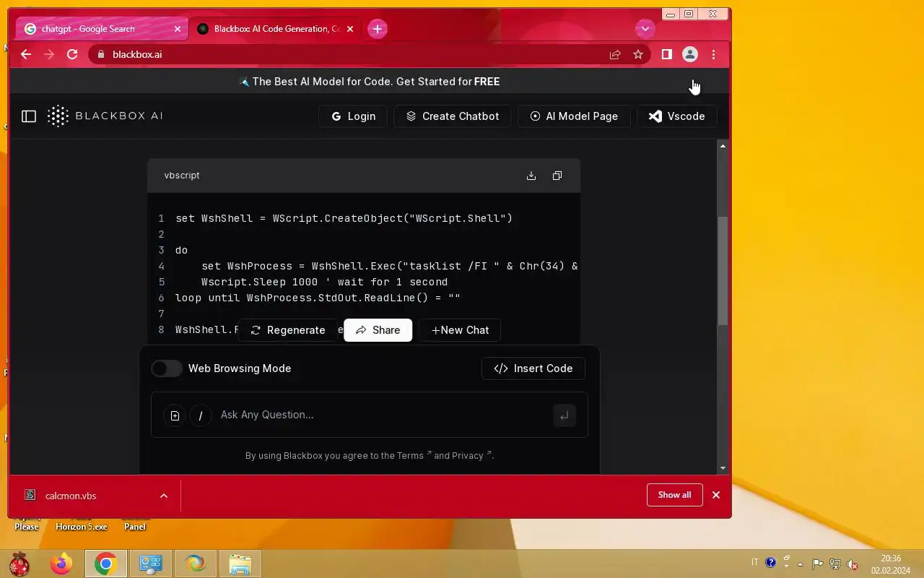Screen dimensions: 924x578
Task: Click the vbscript language label
Action: [182, 176]
